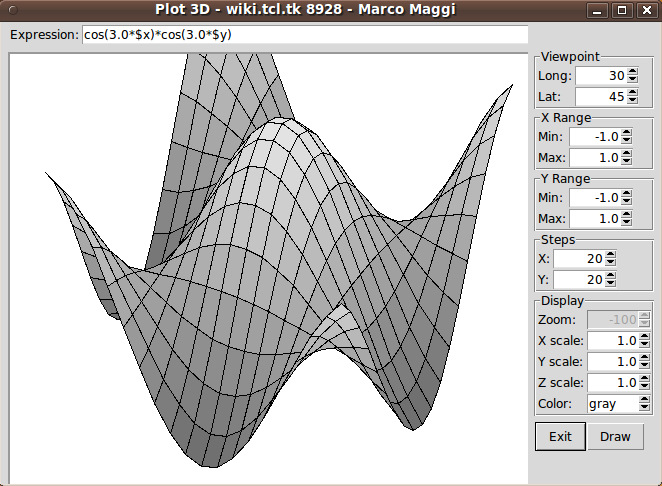Click the Exit button
This screenshot has width=662, height=486.
click(x=560, y=436)
